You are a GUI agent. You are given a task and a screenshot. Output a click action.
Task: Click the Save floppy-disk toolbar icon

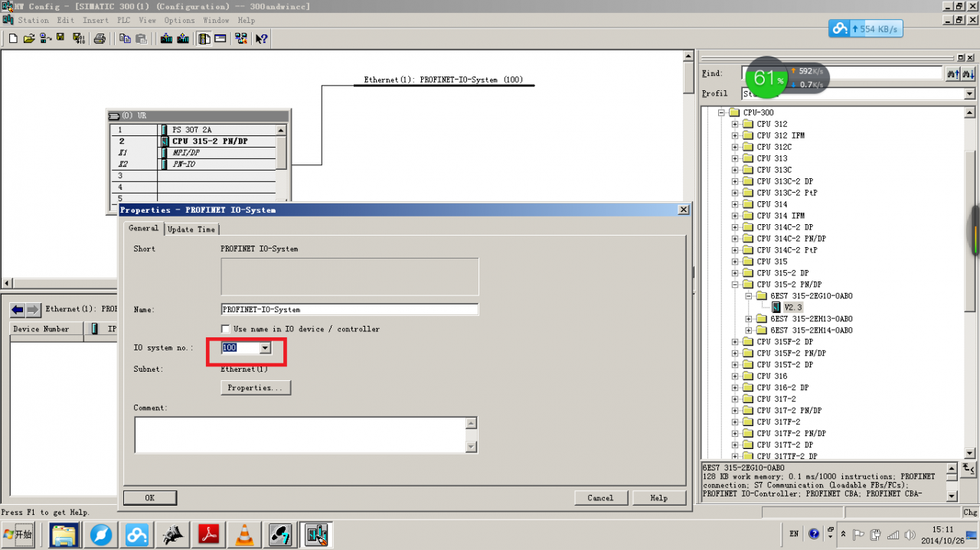(60, 39)
